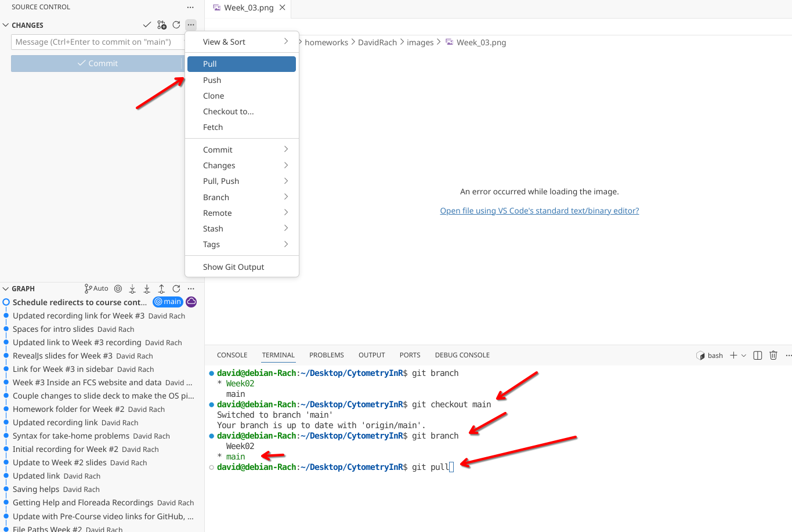792x532 pixels.
Task: Click the Graph push arrow icon
Action: click(x=161, y=289)
